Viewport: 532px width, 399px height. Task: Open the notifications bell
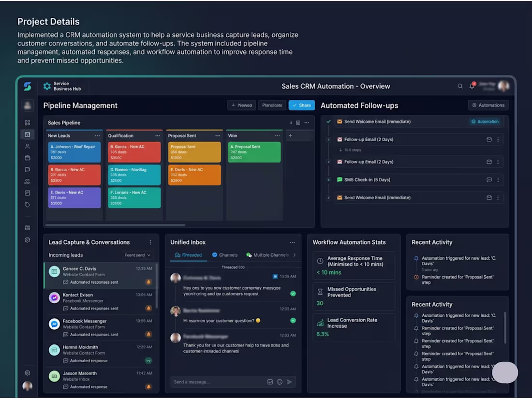472,86
